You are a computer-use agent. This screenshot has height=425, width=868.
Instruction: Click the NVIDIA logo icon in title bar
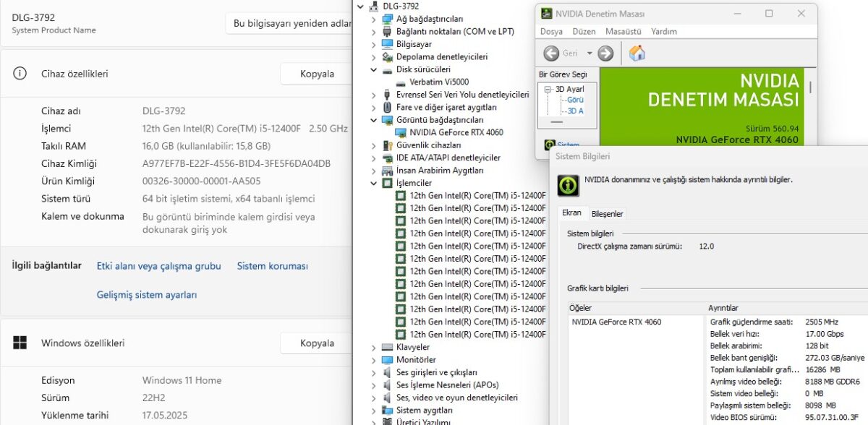coord(546,14)
